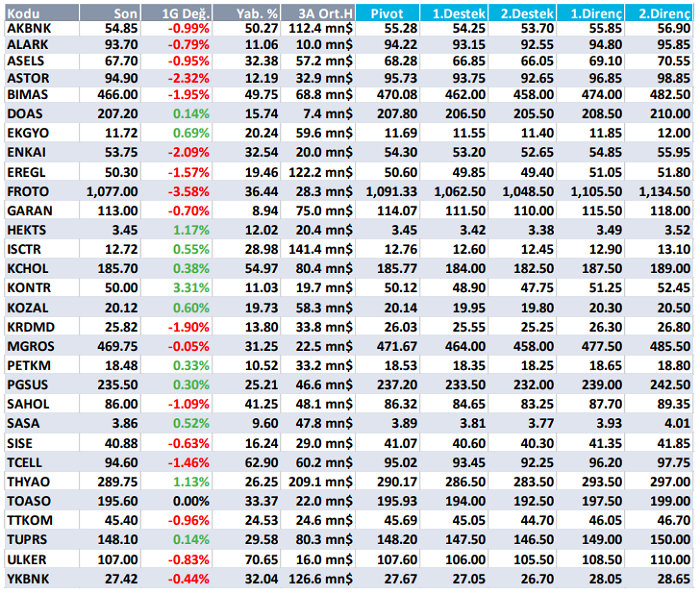The height and width of the screenshot is (594, 700).
Task: Select the THYAO ticker in the list
Action: pyautogui.click(x=26, y=480)
